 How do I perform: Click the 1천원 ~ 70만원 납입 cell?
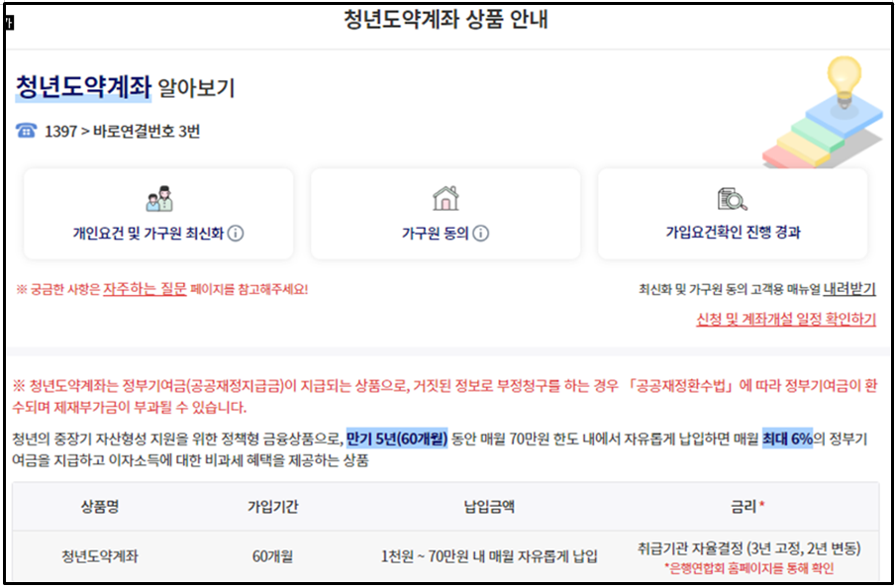tap(489, 556)
